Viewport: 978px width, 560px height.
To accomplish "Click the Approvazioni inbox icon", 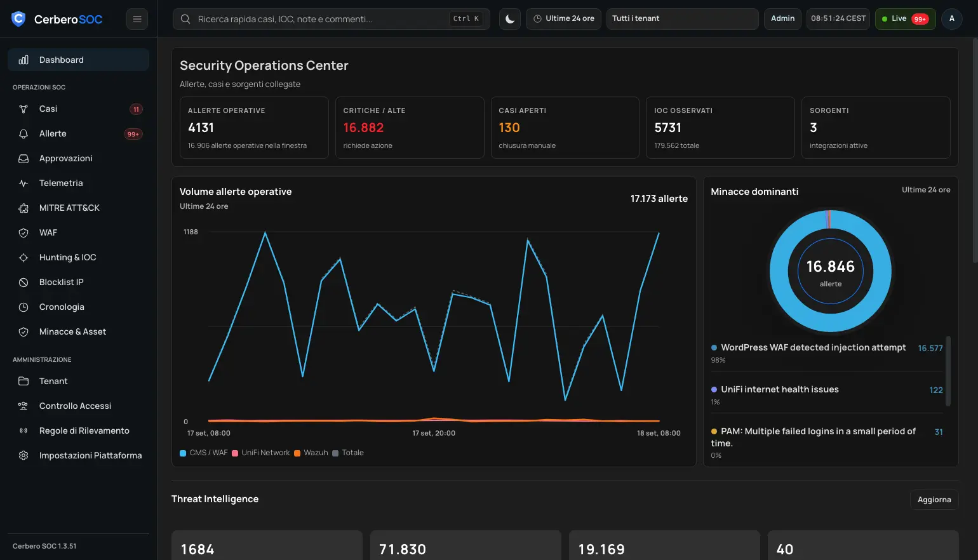I will pos(23,159).
